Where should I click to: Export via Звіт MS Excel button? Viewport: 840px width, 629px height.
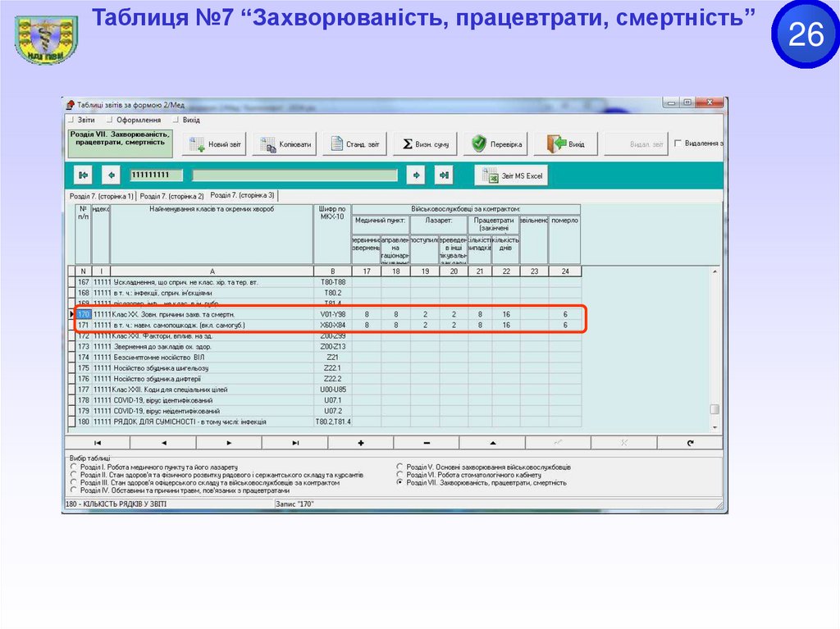pos(511,175)
